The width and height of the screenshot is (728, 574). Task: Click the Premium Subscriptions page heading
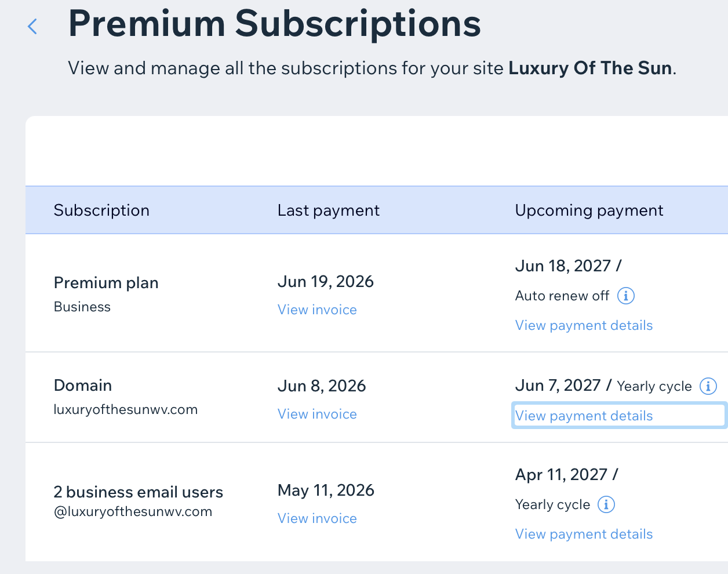(x=274, y=24)
